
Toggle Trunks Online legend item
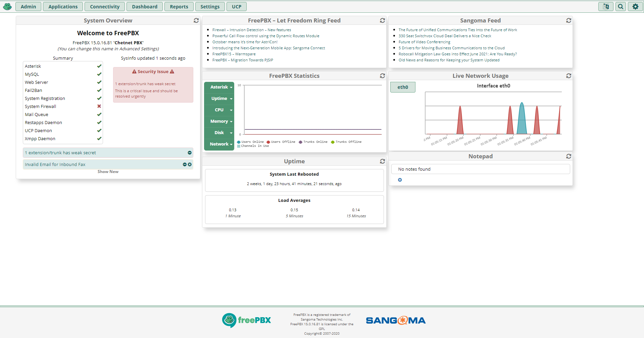tap(313, 142)
